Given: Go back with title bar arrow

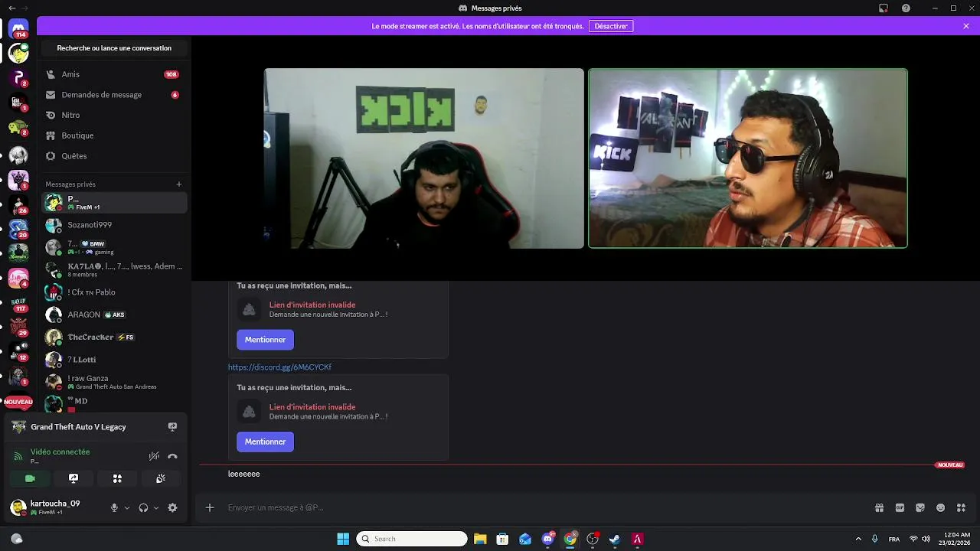Looking at the screenshot, I should 11,8.
